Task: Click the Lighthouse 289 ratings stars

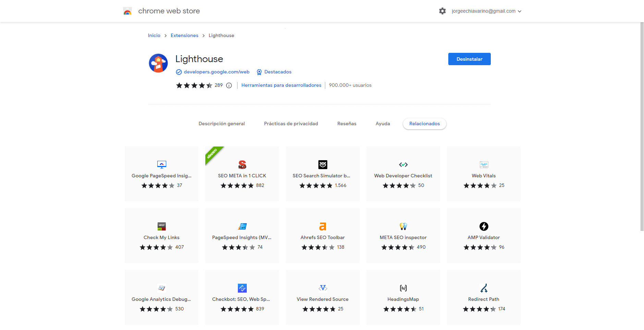Action: click(194, 85)
